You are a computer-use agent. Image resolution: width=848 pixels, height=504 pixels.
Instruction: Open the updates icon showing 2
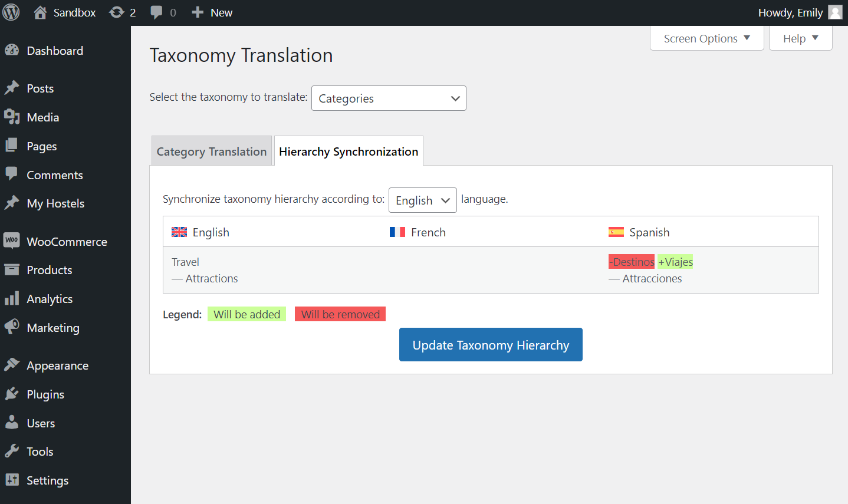(117, 12)
